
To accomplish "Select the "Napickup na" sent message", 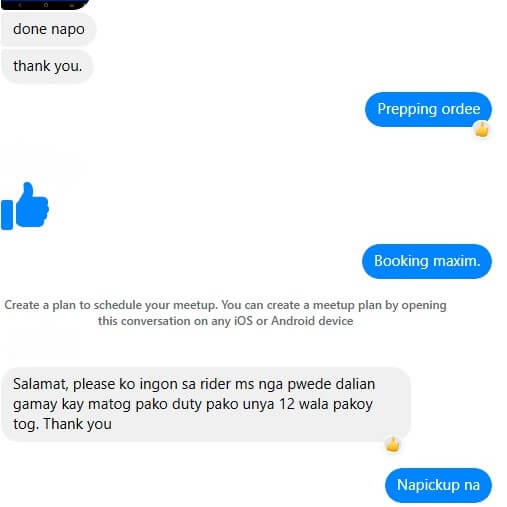I will [438, 485].
